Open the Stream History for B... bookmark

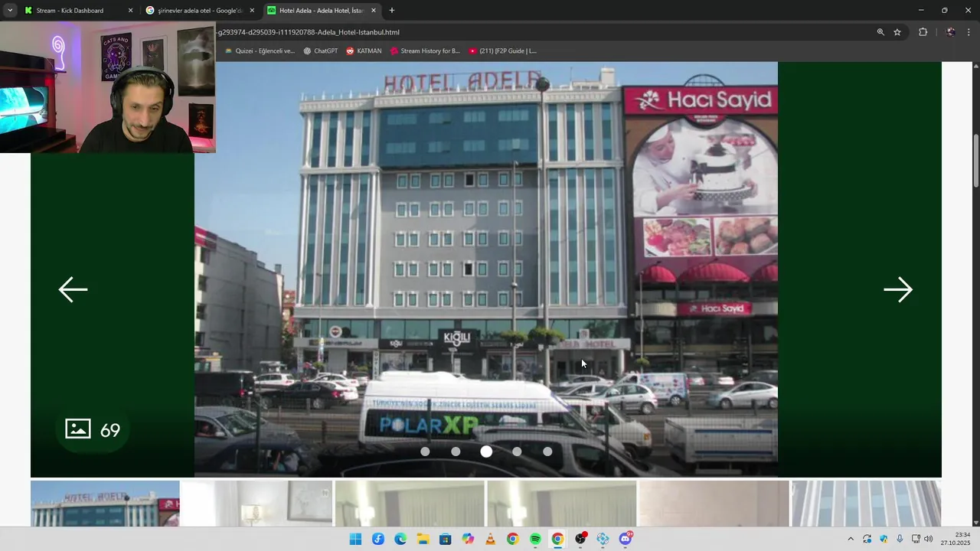coord(425,51)
